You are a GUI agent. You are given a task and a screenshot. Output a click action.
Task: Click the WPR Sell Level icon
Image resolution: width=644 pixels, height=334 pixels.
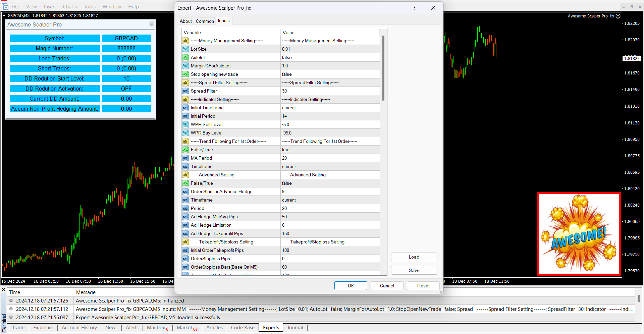pos(185,124)
